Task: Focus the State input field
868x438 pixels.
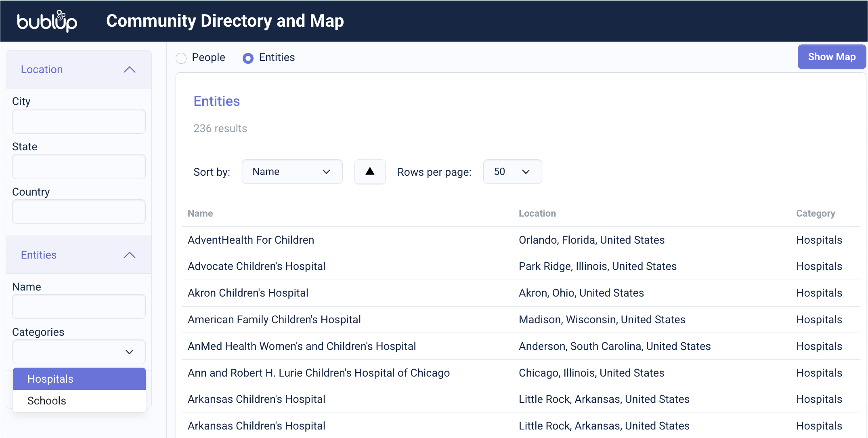Action: coord(79,166)
